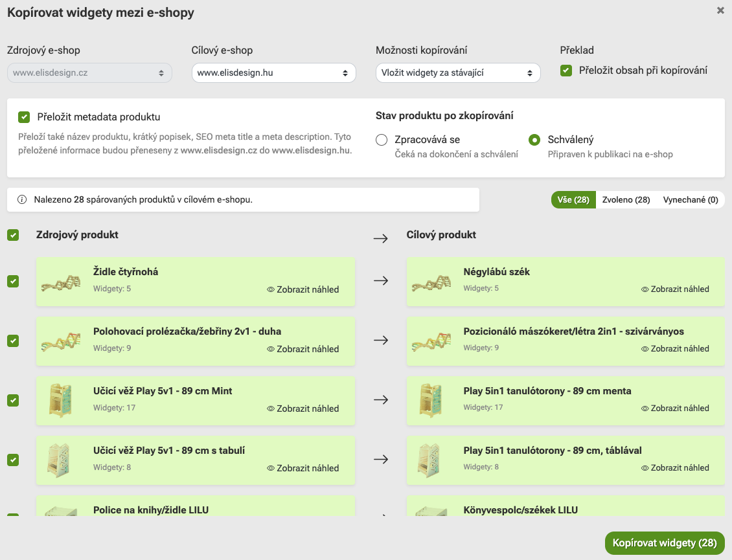Viewport: 732px width, 560px height.
Task: Click eye preview icon for Polohovací prolézačka duha
Action: pos(271,349)
